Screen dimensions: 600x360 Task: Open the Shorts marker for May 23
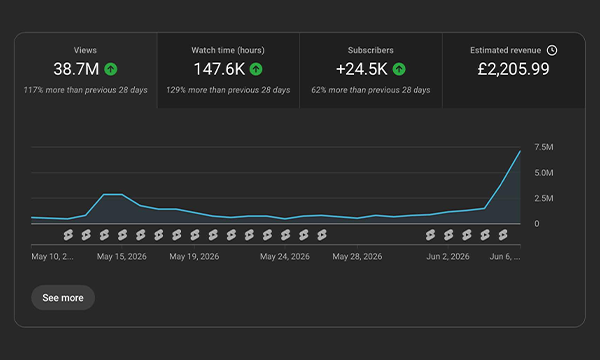pos(267,235)
